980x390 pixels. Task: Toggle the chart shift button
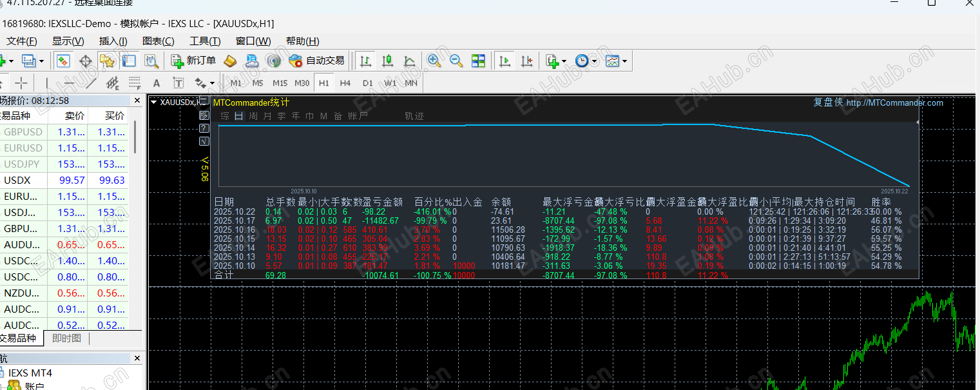click(x=526, y=61)
